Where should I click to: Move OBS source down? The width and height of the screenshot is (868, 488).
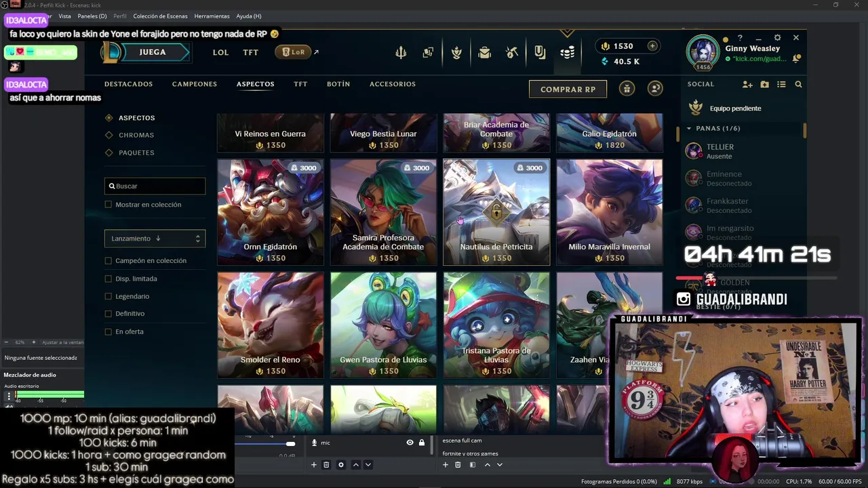[368, 465]
